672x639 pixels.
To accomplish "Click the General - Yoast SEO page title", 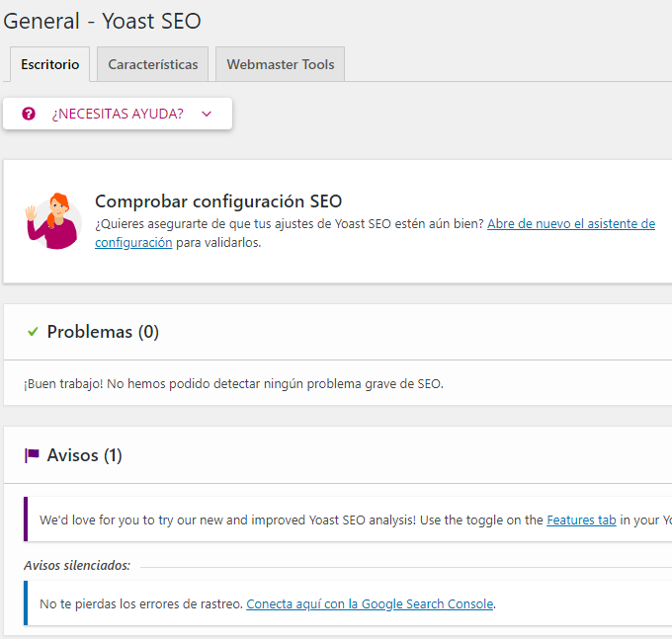I will [102, 21].
